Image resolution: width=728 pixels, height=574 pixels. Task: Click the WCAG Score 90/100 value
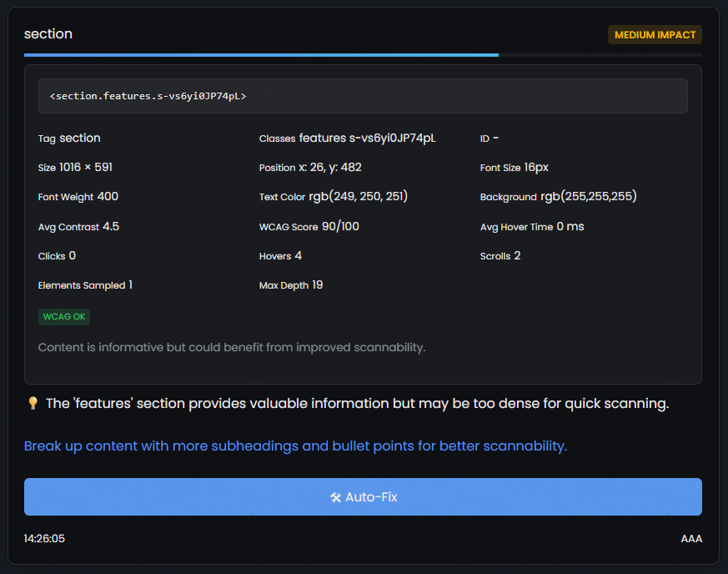(x=340, y=226)
